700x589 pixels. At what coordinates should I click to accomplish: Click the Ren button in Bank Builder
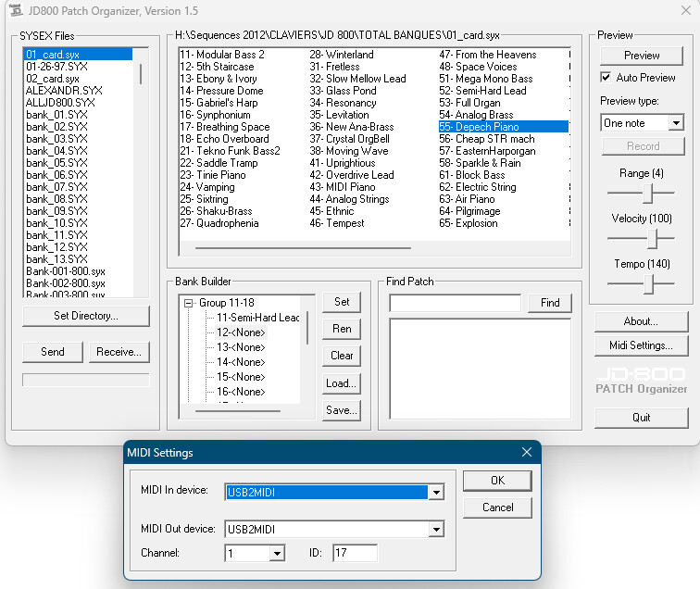coord(342,329)
